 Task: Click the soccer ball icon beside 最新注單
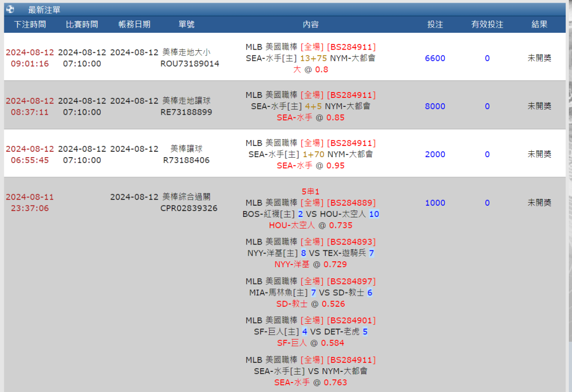[x=10, y=9]
